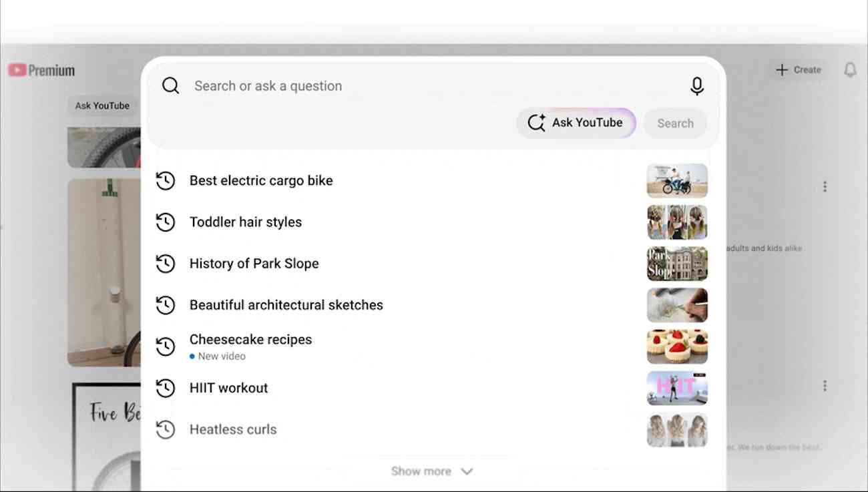Activate voice search microphone

point(696,85)
